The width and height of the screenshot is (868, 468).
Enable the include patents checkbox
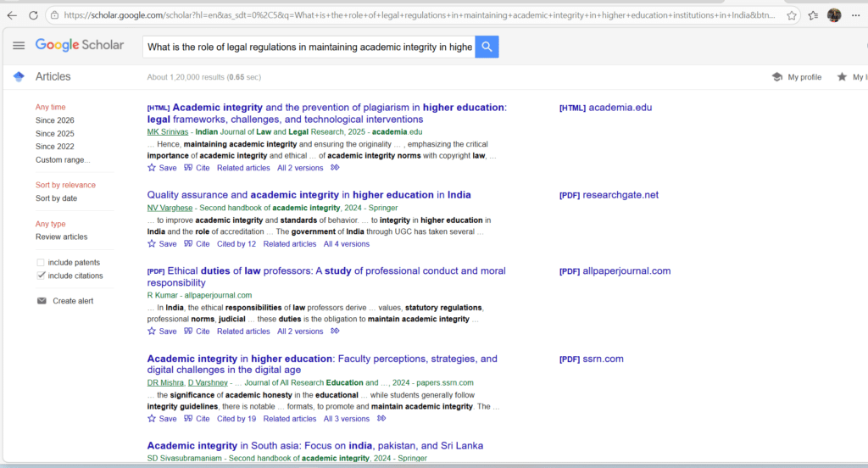41,263
